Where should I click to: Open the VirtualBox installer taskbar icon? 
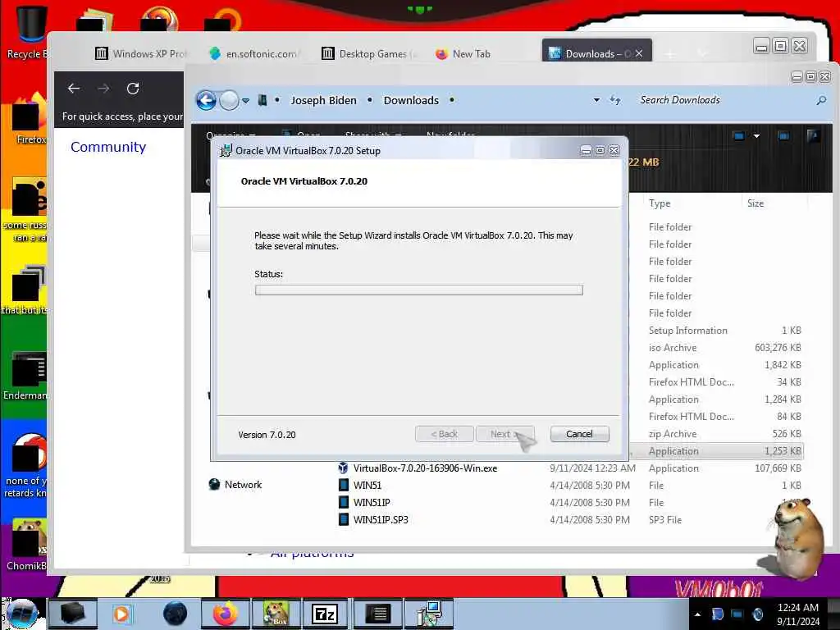(428, 614)
